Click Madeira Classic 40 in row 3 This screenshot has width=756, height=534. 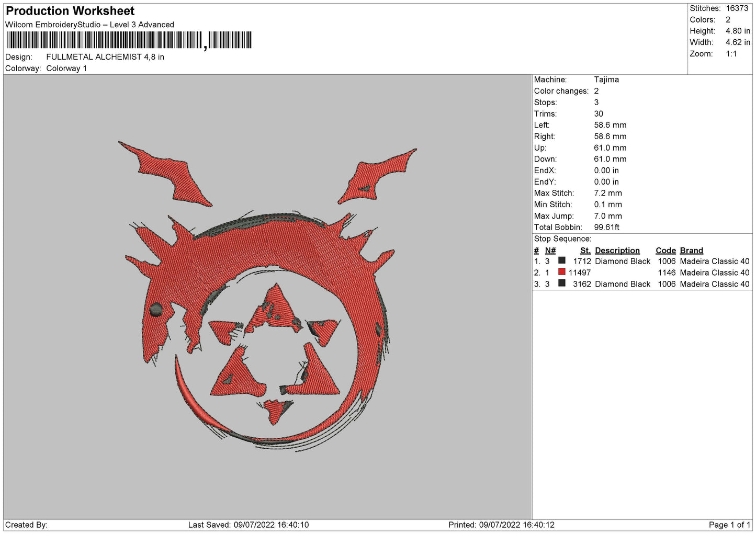(x=715, y=285)
